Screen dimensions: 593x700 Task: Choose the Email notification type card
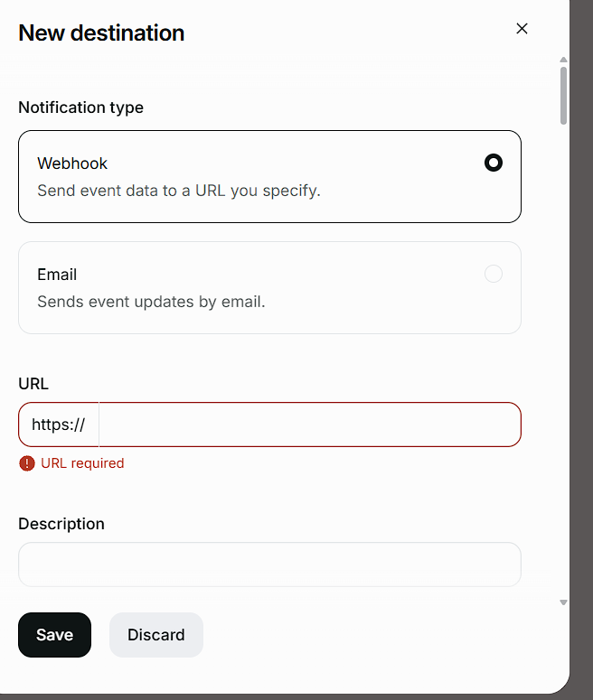point(269,287)
